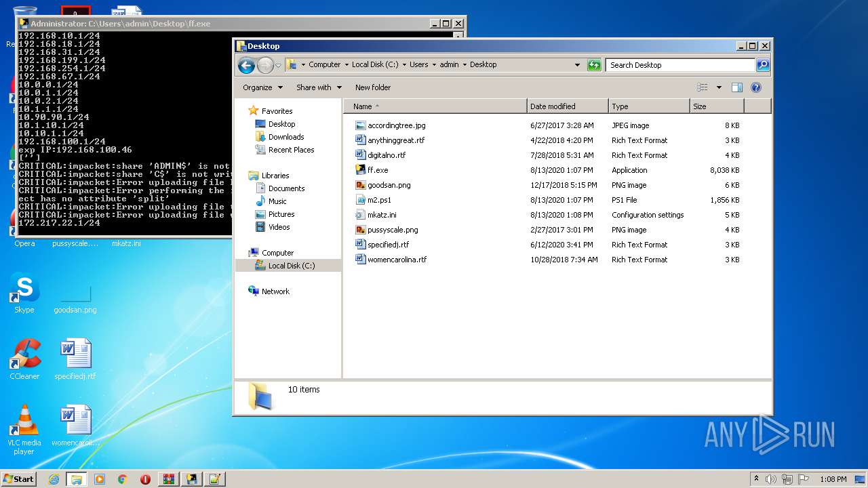Viewport: 868px width, 488px height.
Task: Open Opera from taskbar
Action: (x=145, y=479)
